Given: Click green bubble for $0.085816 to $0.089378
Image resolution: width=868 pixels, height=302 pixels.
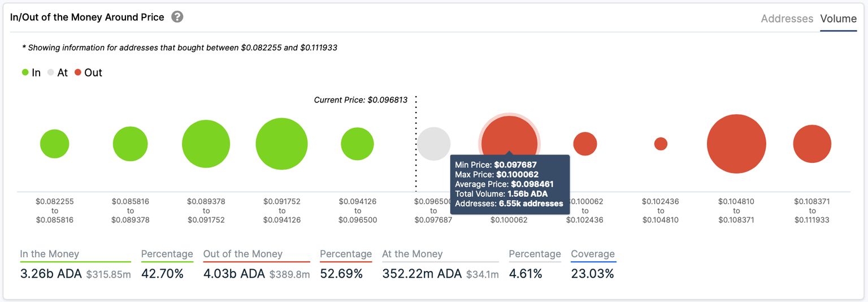Looking at the screenshot, I should tap(130, 144).
